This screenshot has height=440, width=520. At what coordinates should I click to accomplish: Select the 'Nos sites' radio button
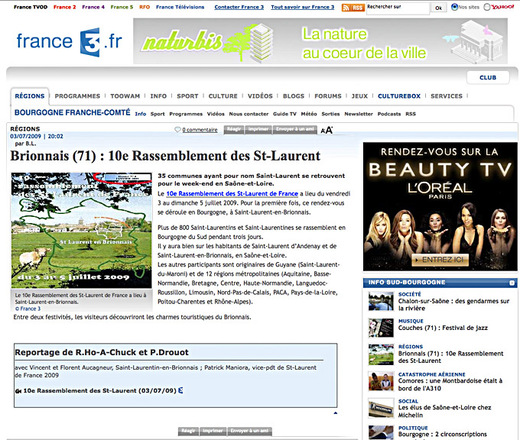[454, 7]
